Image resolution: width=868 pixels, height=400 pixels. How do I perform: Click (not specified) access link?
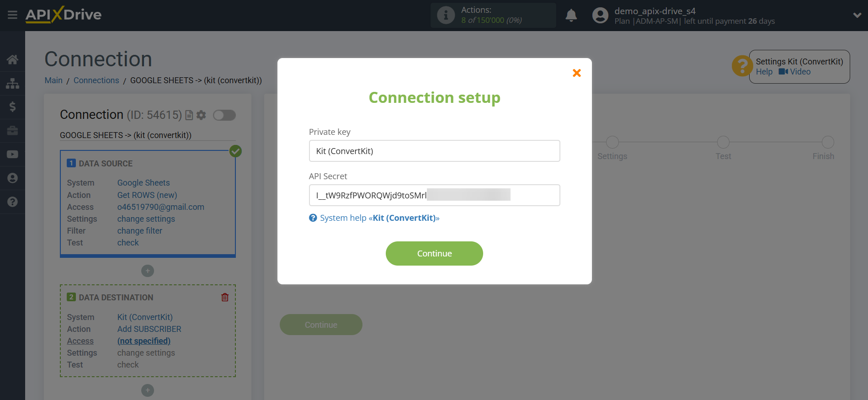pyautogui.click(x=144, y=341)
